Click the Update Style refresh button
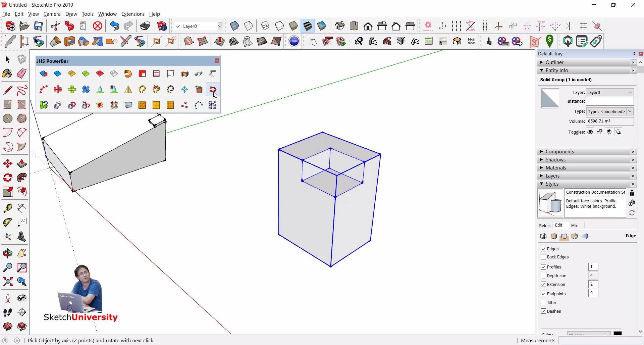The image size is (644, 345). [632, 213]
